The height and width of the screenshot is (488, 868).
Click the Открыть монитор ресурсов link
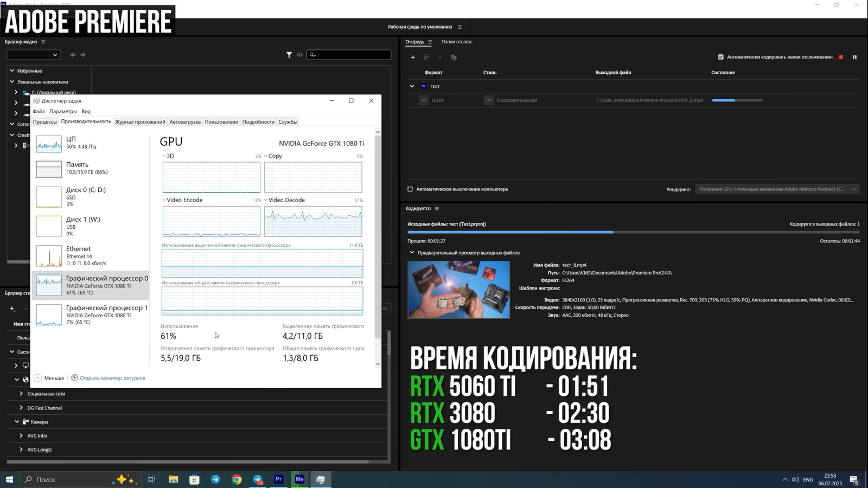[x=112, y=378]
